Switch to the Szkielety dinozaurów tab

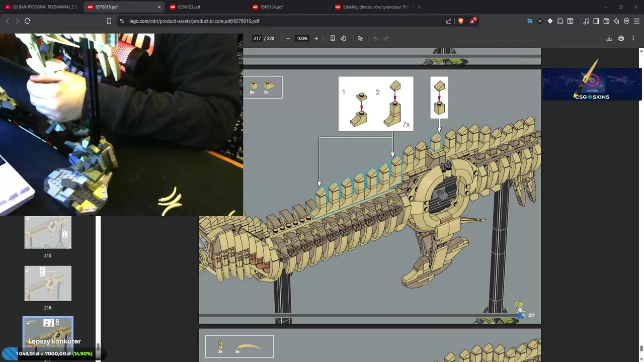(371, 7)
